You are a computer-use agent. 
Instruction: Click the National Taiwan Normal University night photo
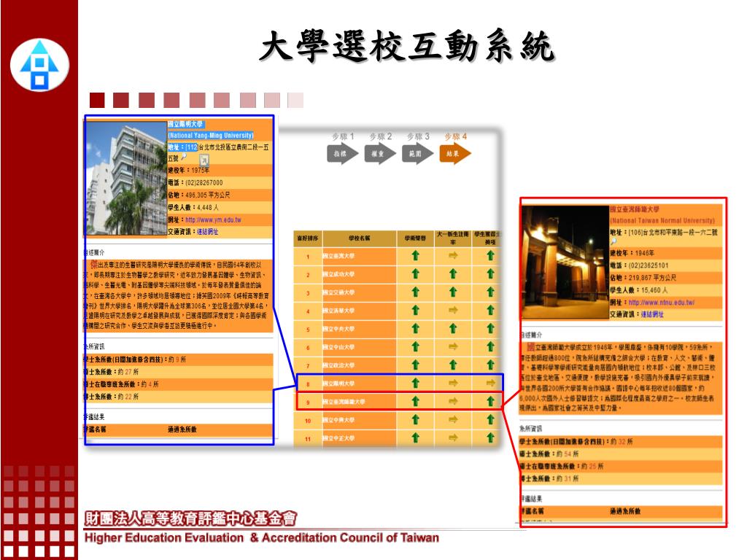click(565, 262)
